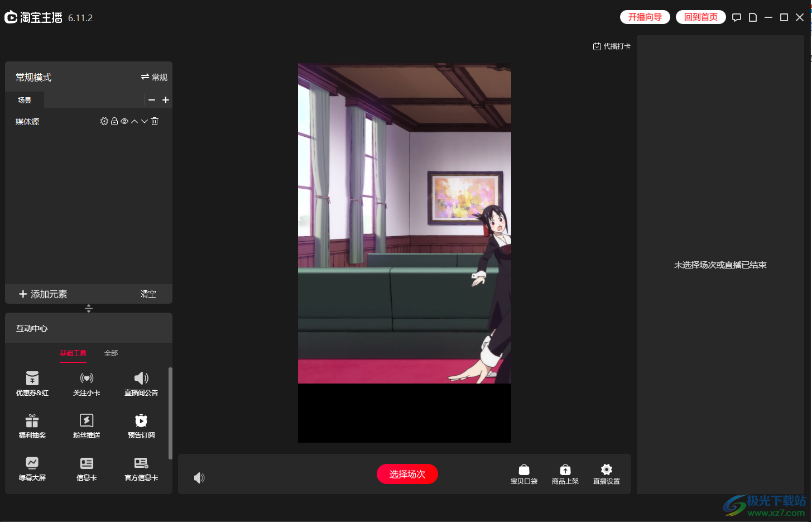Open 粉丝推送 fan push tool
The height and width of the screenshot is (522, 812).
[87, 426]
